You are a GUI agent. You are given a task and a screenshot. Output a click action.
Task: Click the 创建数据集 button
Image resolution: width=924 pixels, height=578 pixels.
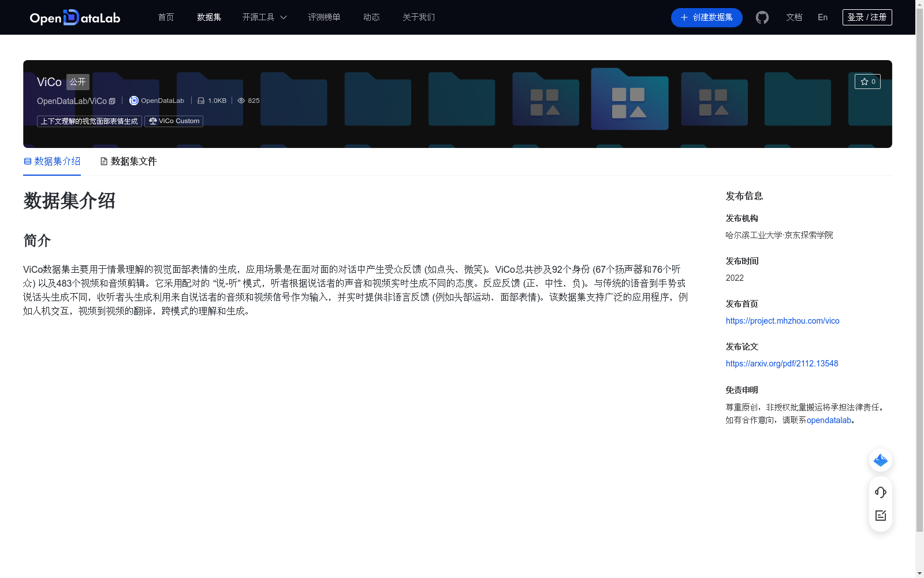tap(706, 17)
